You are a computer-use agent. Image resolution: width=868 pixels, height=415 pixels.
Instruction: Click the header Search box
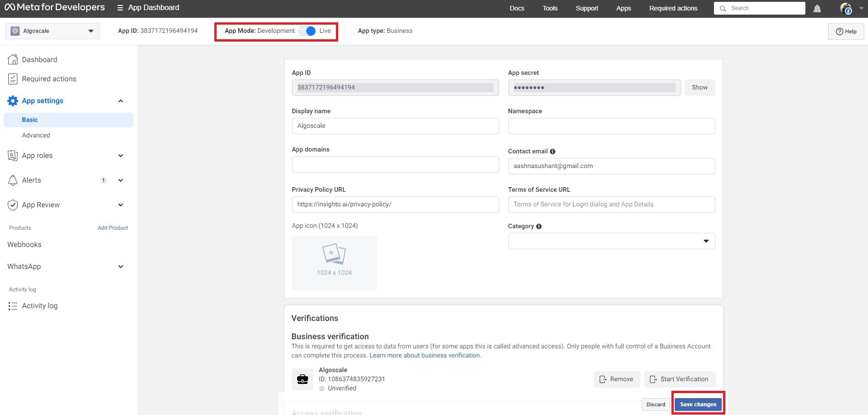[x=760, y=8]
